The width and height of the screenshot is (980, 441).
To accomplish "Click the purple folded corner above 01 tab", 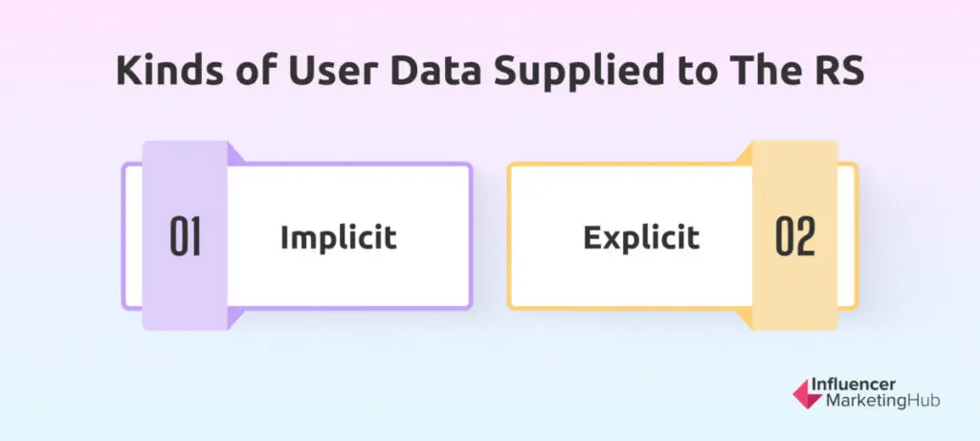I will click(x=235, y=153).
